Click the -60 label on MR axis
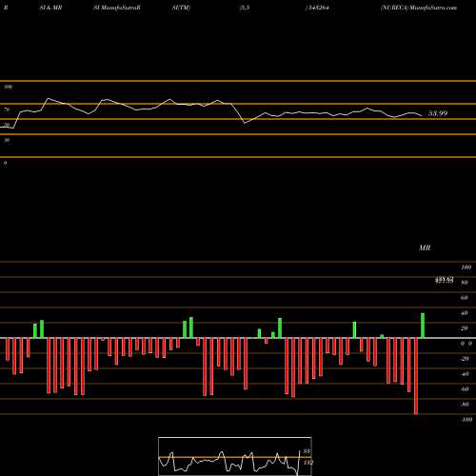Screen dimensions: 476x476 coord(465,389)
